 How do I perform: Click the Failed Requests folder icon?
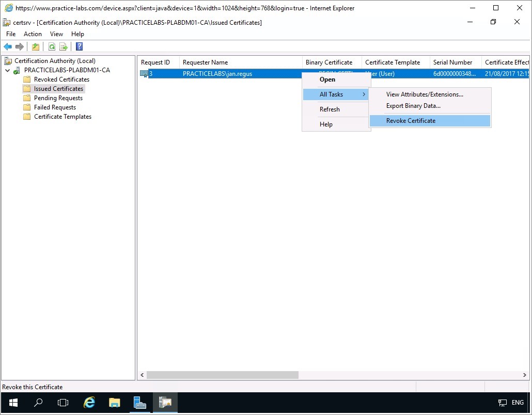[x=27, y=107]
